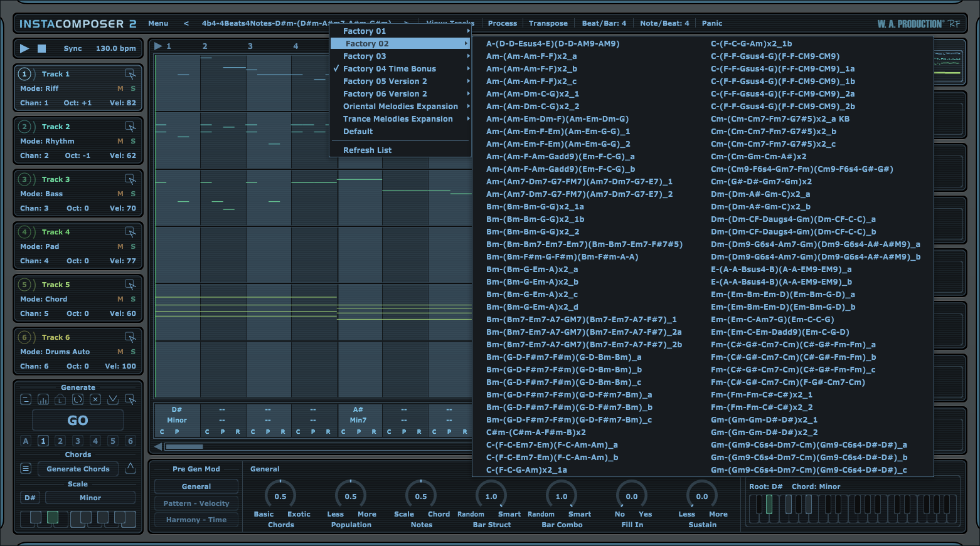Click the down-arrow save icon in Generate panel
Screen dimensions: 980x546
point(113,399)
